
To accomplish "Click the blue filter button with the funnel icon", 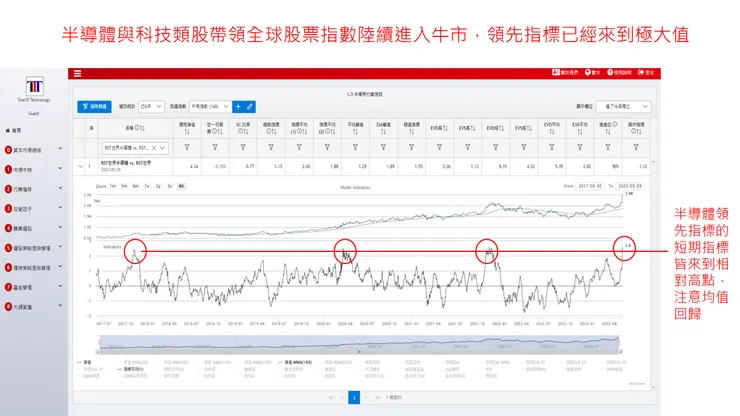I will [x=94, y=107].
